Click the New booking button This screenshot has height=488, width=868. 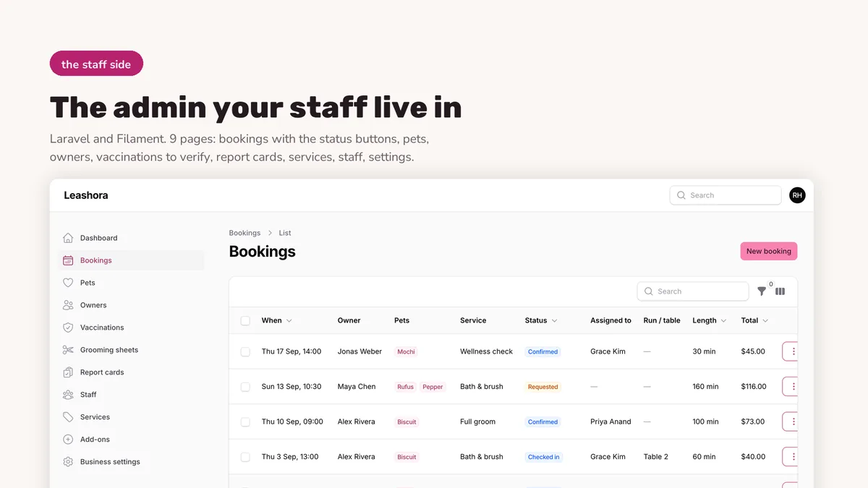pyautogui.click(x=768, y=251)
